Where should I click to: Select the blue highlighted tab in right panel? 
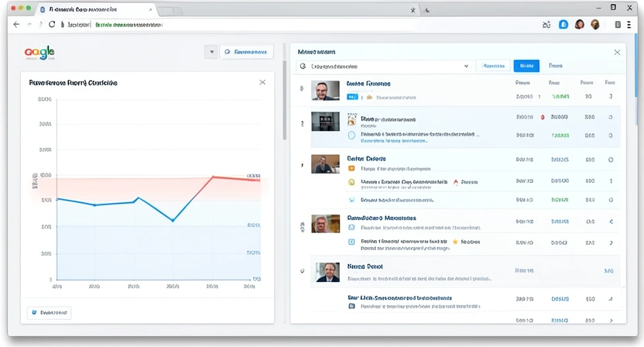click(526, 67)
